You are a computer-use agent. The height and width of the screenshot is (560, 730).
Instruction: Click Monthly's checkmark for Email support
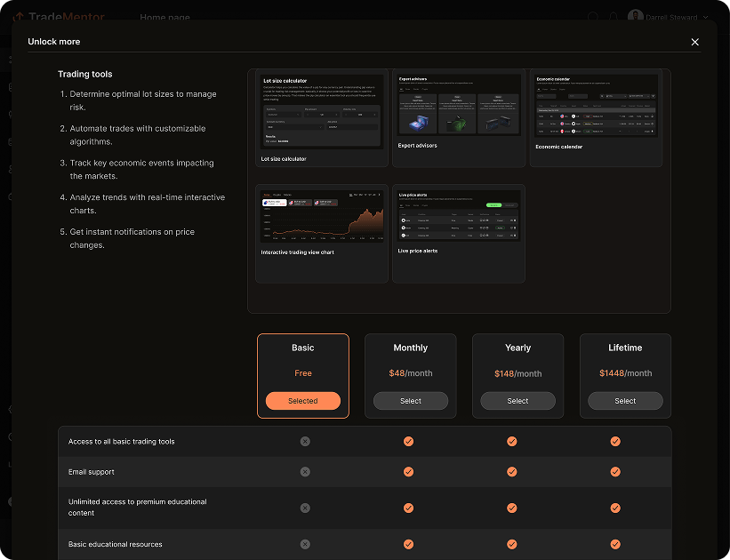tap(408, 472)
